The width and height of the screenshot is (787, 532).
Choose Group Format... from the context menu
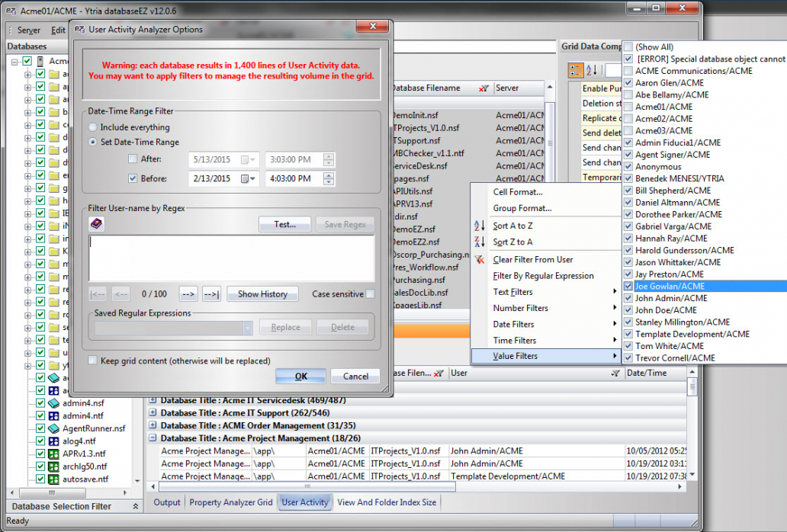522,208
